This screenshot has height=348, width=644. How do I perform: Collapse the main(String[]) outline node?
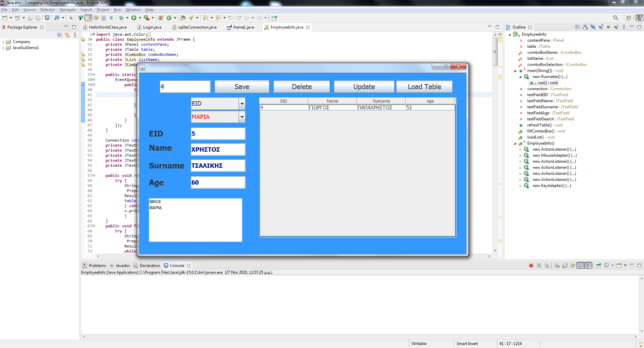point(515,71)
